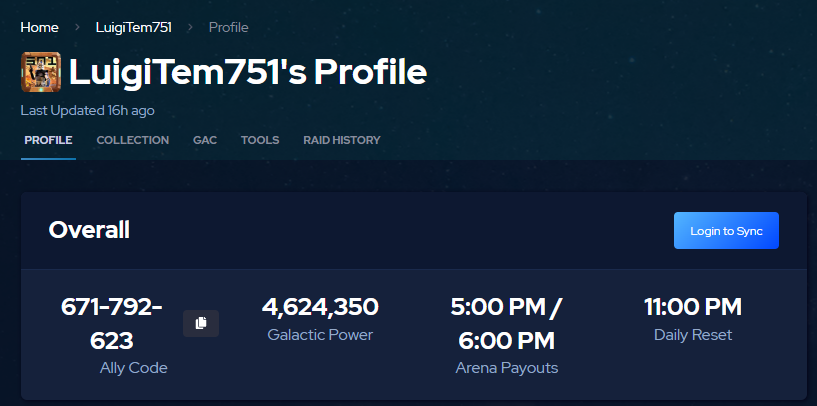Click the LuigiTem751's Profile page title

click(248, 72)
